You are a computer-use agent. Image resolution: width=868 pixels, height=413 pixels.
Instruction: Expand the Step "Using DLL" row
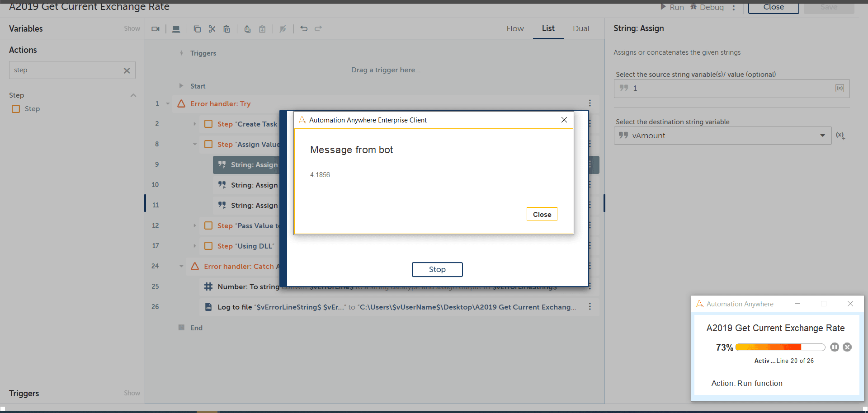(x=195, y=246)
